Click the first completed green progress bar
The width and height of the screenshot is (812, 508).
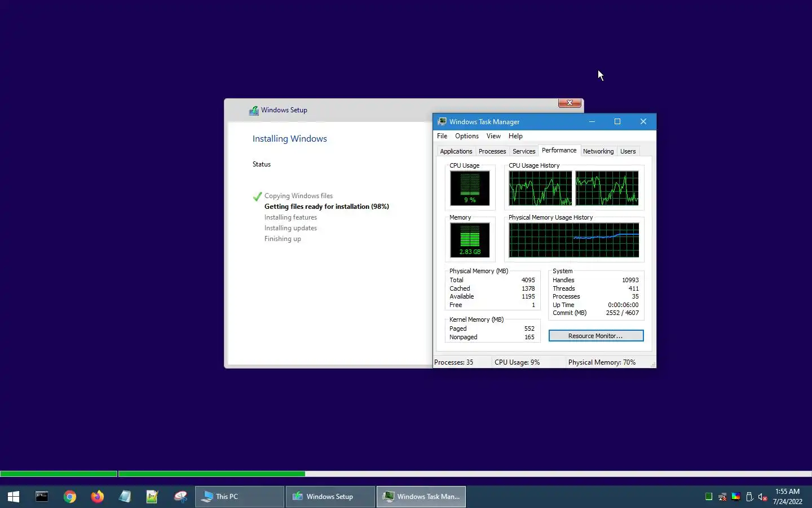(x=59, y=474)
